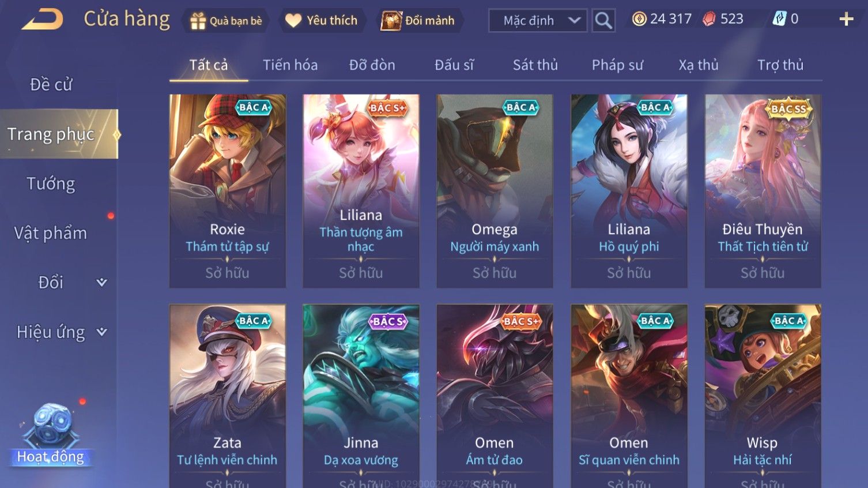
Task: Click the plus icon to add currency
Action: (x=846, y=19)
